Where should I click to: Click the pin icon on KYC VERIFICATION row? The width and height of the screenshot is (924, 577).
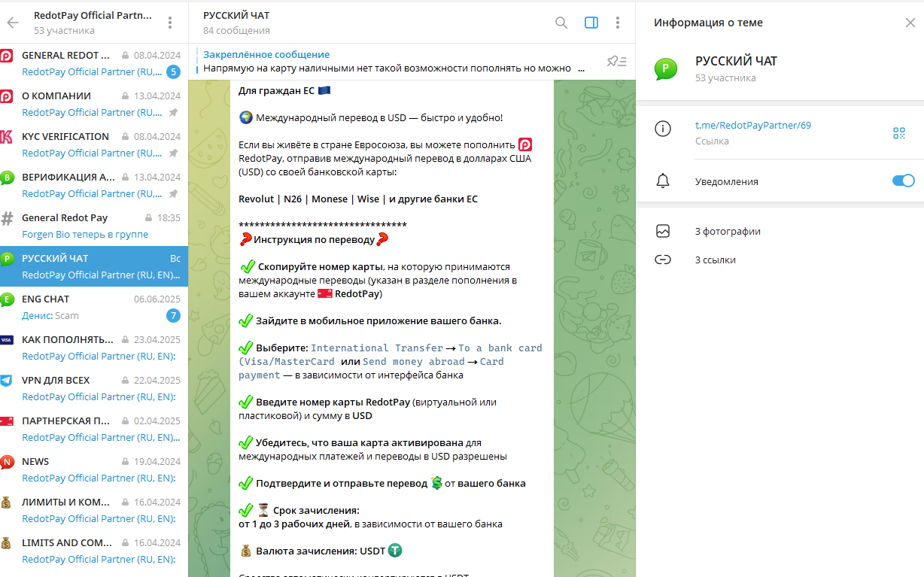tap(173, 153)
